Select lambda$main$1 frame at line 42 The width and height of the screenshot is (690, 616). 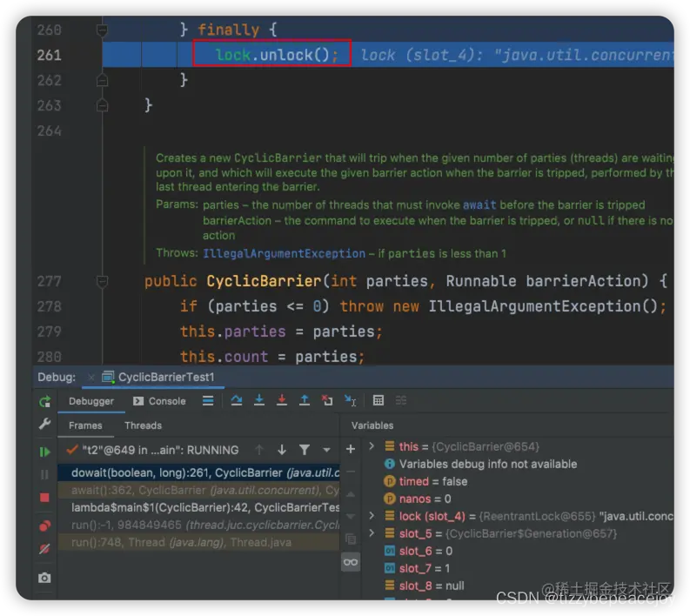(198, 507)
